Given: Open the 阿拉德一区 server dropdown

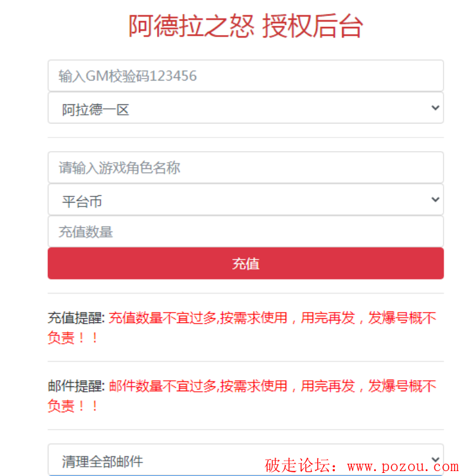Looking at the screenshot, I should click(245, 108).
